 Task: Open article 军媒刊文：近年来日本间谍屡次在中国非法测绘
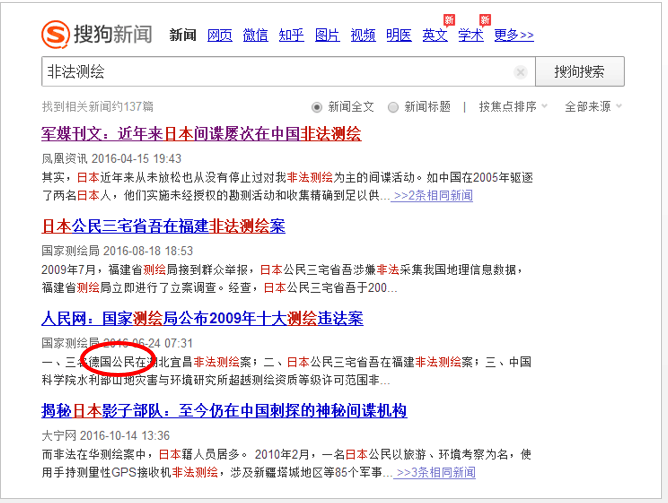201,134
